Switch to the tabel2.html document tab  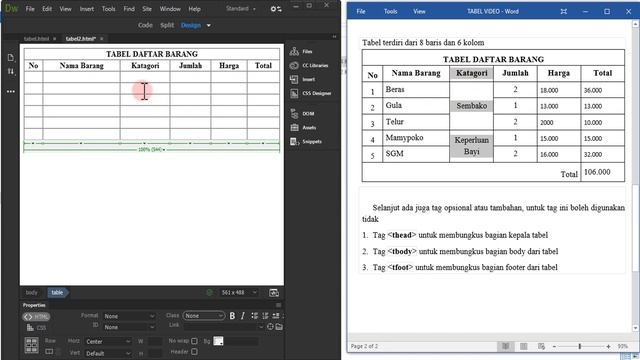point(80,38)
